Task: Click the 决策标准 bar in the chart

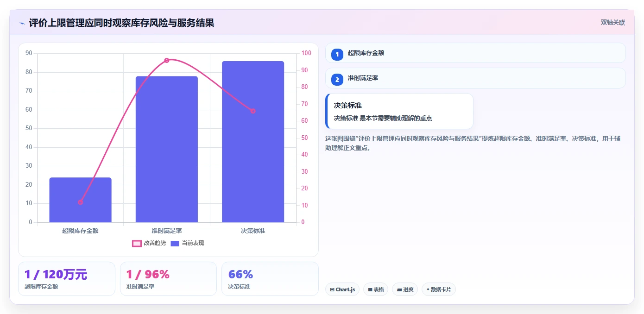Action: pos(253,142)
